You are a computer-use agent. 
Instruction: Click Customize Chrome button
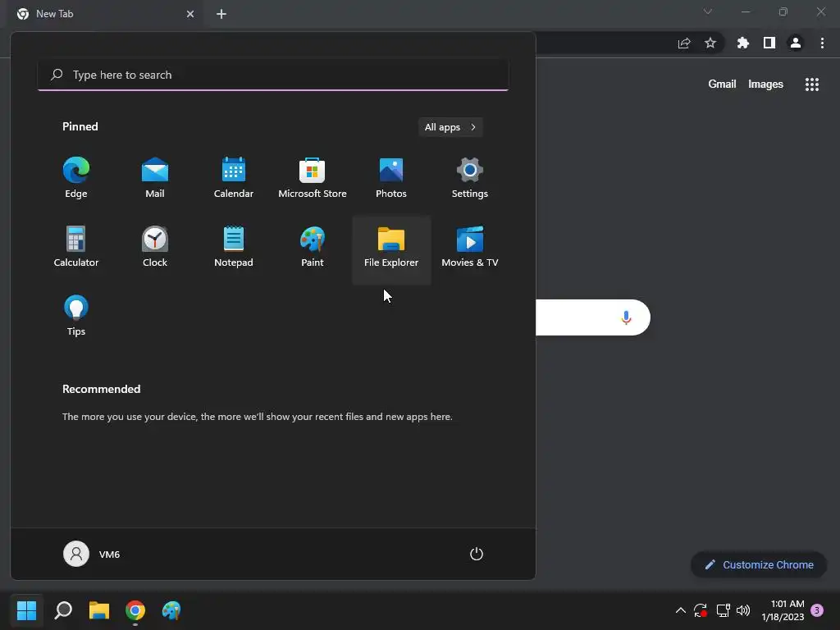(x=759, y=564)
